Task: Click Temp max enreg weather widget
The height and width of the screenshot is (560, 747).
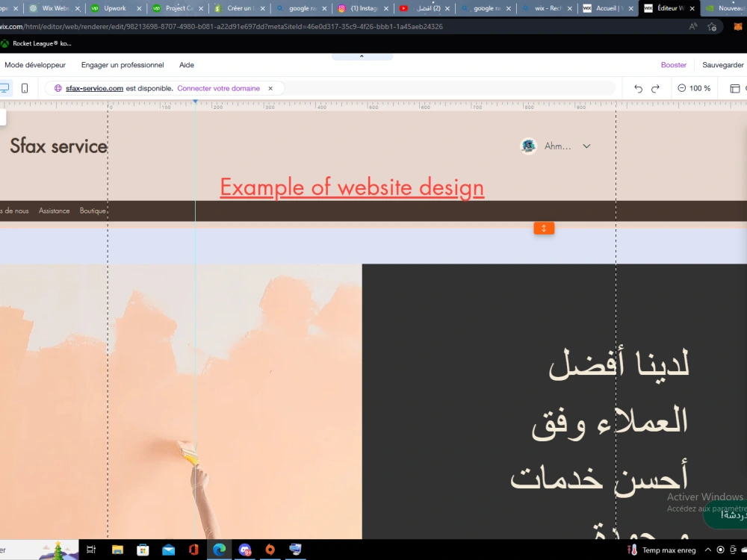Action: pos(662,550)
